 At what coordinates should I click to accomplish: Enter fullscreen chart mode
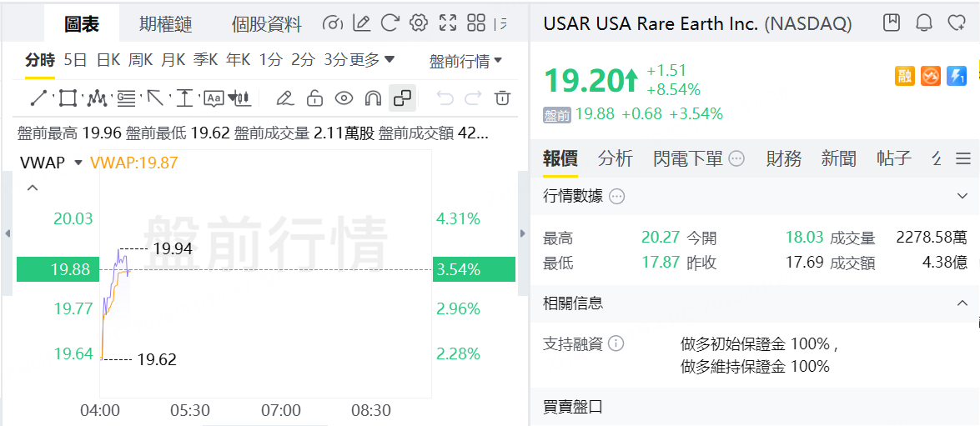tap(448, 23)
